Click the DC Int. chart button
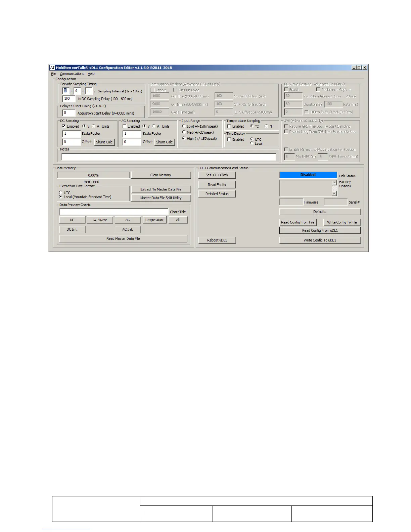This screenshot has width=411, height=532. [x=72, y=229]
